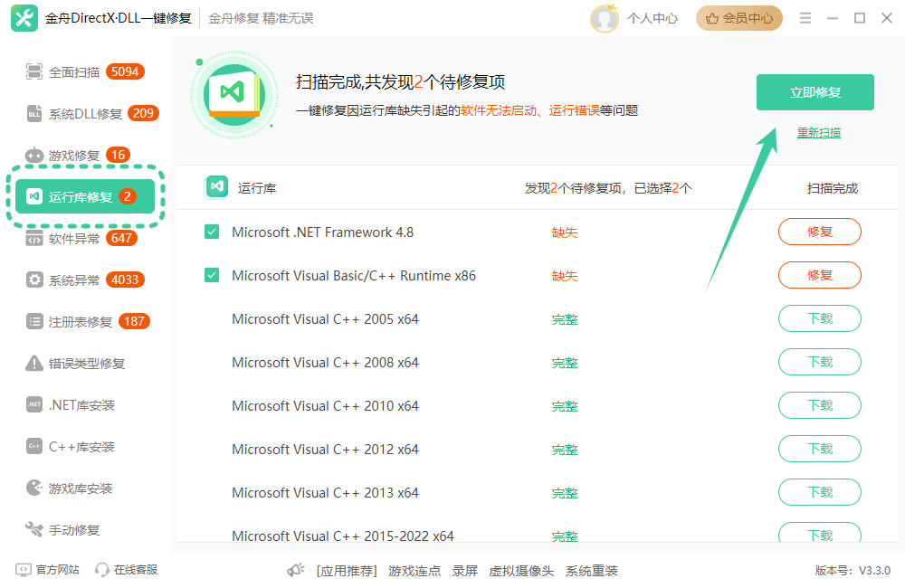Image resolution: width=905 pixels, height=588 pixels.
Task: Open 系统异常 sidebar entry
Action: click(85, 280)
